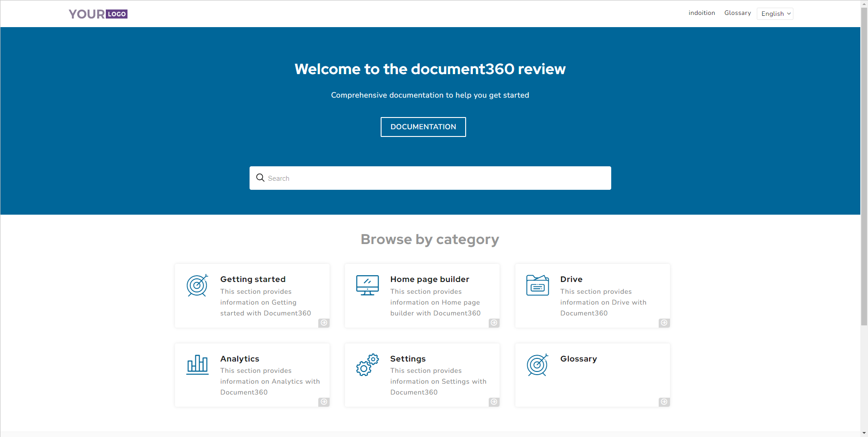The width and height of the screenshot is (868, 437).
Task: Click the DOCUMENTATION button
Action: coord(423,127)
